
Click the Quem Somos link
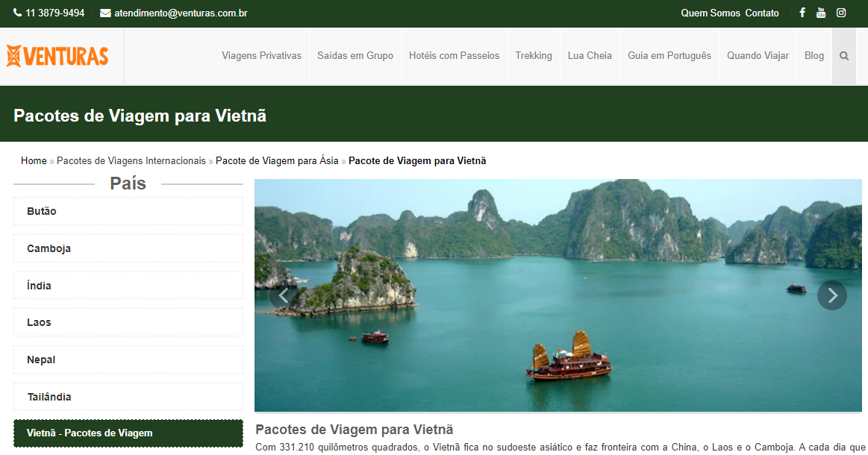pyautogui.click(x=710, y=13)
